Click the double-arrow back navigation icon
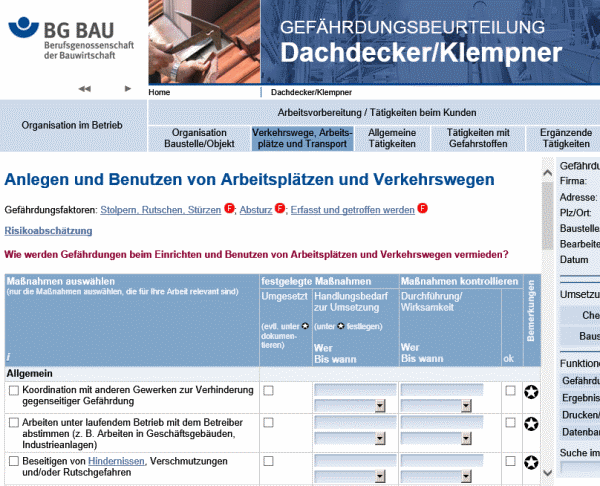The height and width of the screenshot is (486, 600). point(84,89)
